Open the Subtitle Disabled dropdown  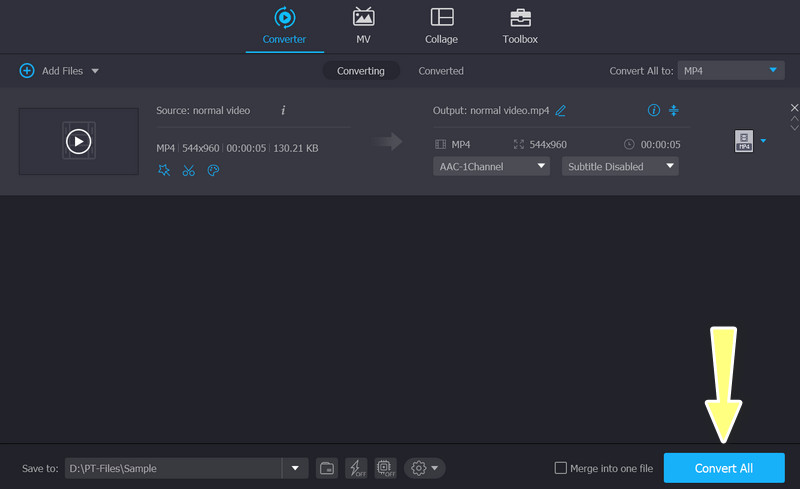click(619, 167)
